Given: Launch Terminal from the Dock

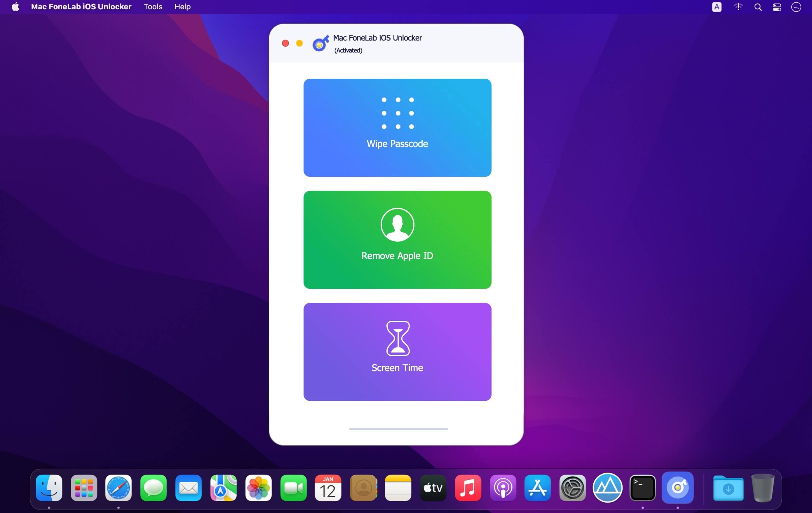Looking at the screenshot, I should [x=642, y=488].
